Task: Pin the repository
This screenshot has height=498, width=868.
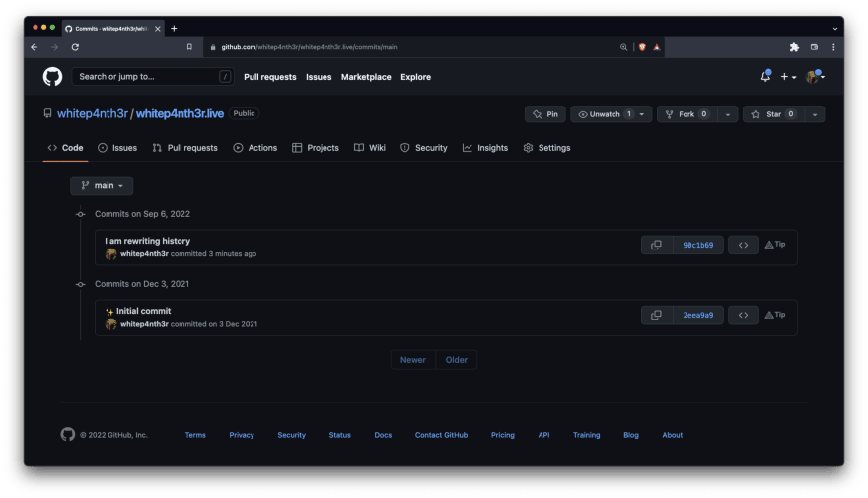Action: 545,114
